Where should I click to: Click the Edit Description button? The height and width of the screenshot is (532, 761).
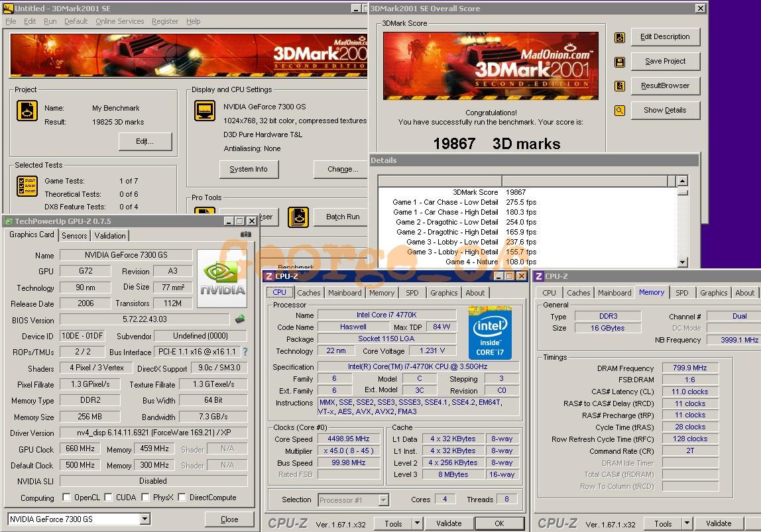tap(666, 37)
